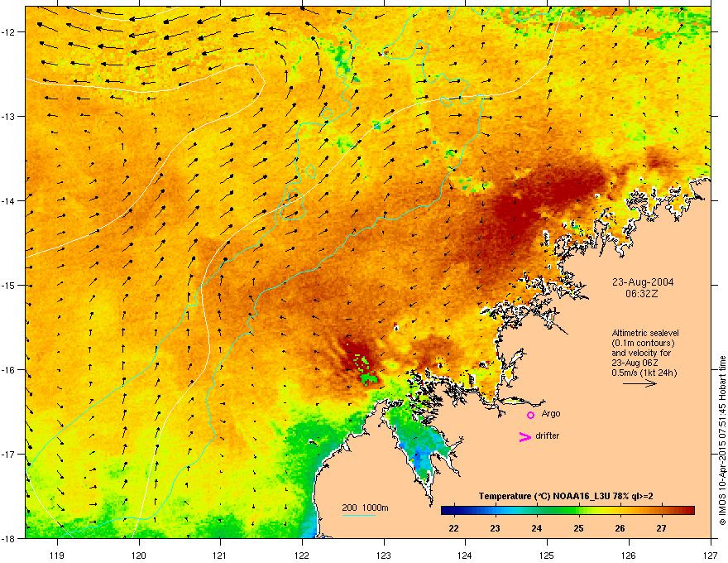Click colorbar tick label 22

coord(453,528)
